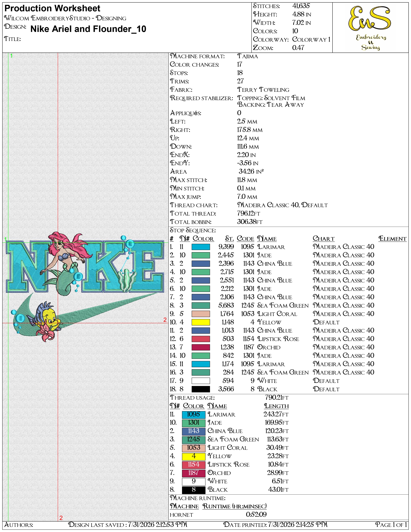The width and height of the screenshot is (411, 532).
Task: Click the Light Coral swatch in stop row 9
Action: [x=201, y=314]
